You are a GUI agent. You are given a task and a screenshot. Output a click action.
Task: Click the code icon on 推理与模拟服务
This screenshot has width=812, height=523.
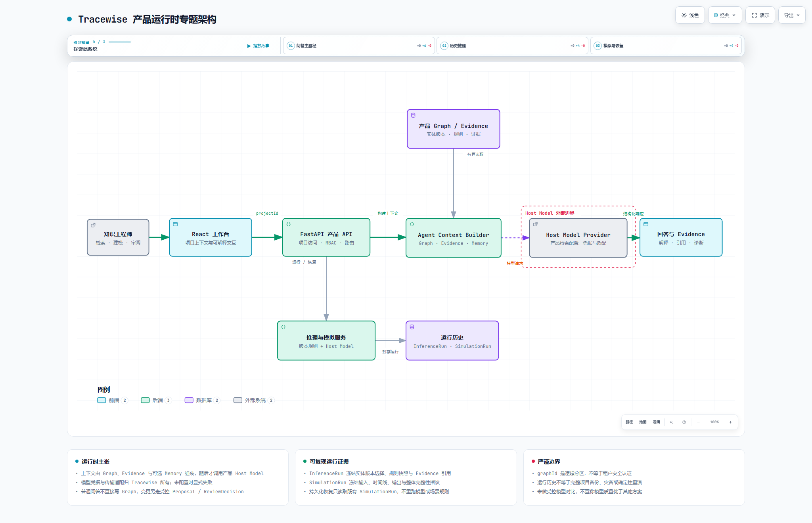click(x=283, y=327)
